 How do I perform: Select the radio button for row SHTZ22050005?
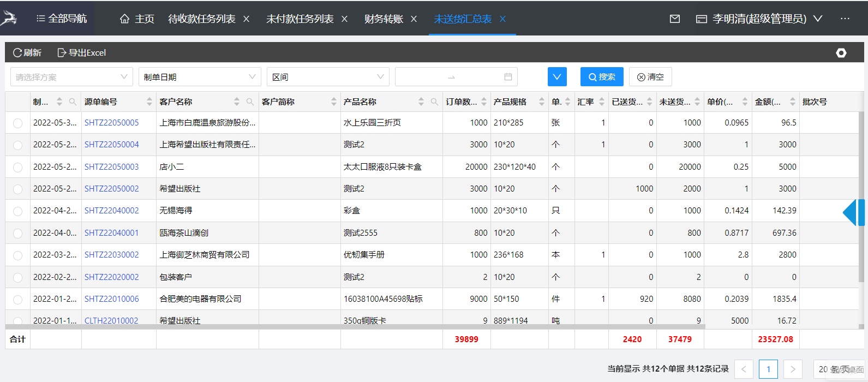pyautogui.click(x=18, y=123)
